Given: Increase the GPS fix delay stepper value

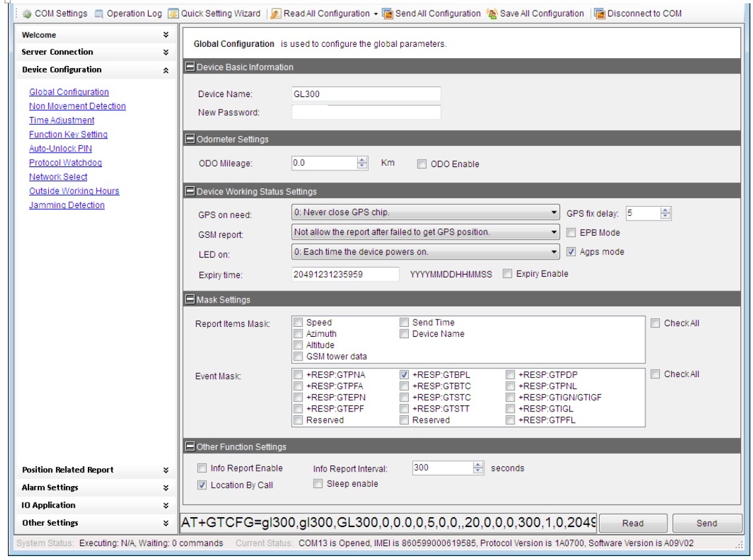Looking at the screenshot, I should click(x=666, y=210).
